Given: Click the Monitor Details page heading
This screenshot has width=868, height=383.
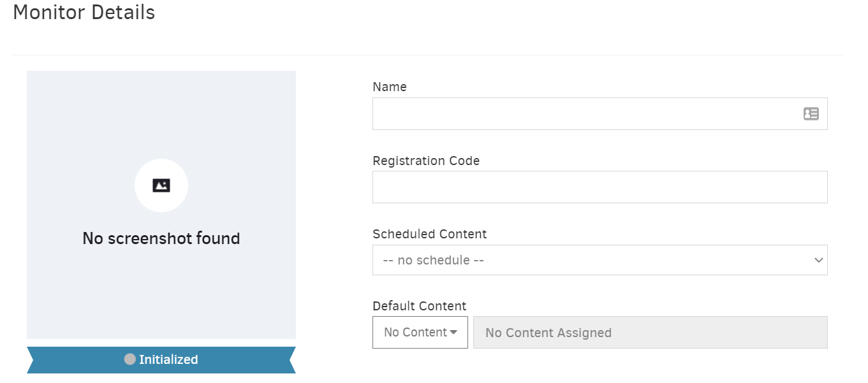Looking at the screenshot, I should coord(84,12).
